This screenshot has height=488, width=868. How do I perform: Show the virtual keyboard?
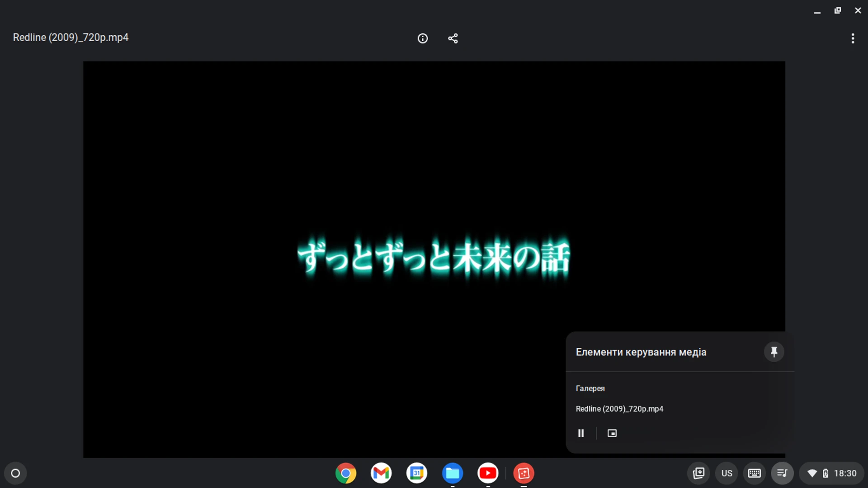tap(755, 473)
